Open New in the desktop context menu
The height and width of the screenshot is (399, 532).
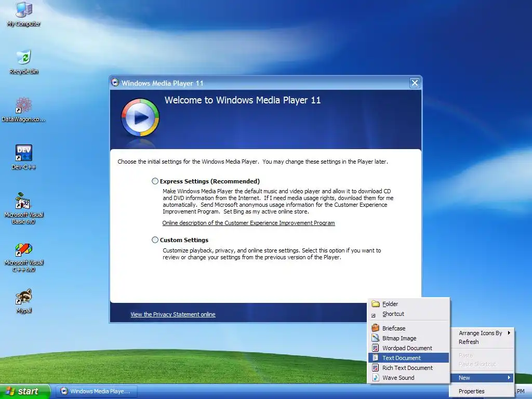(x=483, y=378)
